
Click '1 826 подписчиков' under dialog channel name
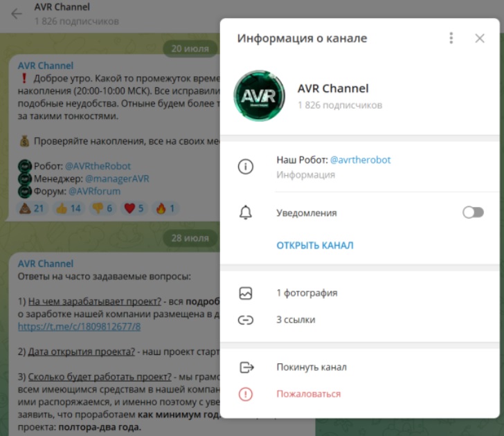click(340, 105)
